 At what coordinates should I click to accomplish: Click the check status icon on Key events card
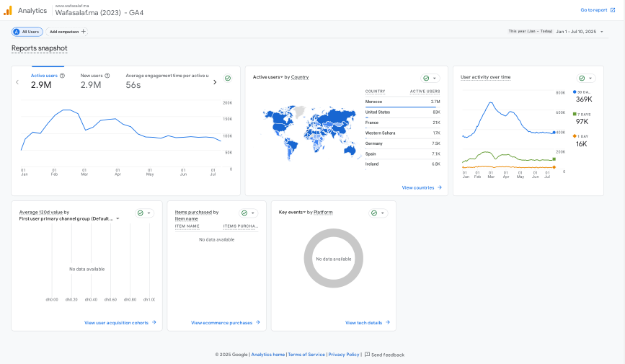tap(374, 213)
